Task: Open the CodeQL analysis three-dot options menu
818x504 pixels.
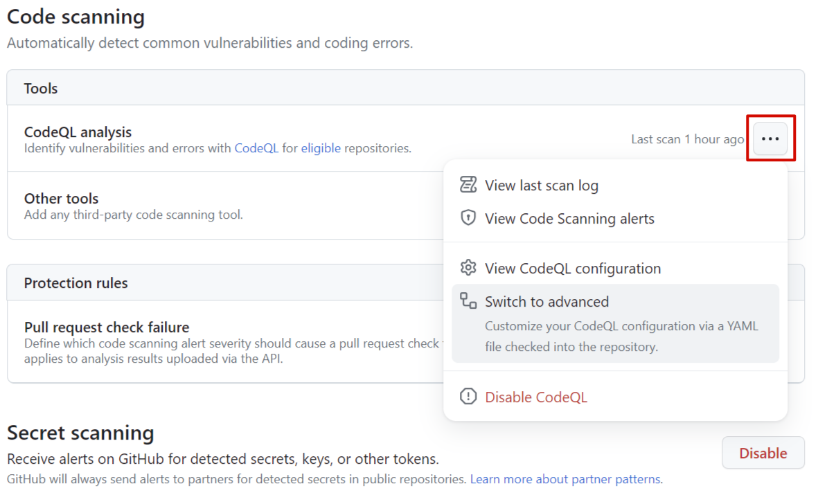Action: click(770, 138)
